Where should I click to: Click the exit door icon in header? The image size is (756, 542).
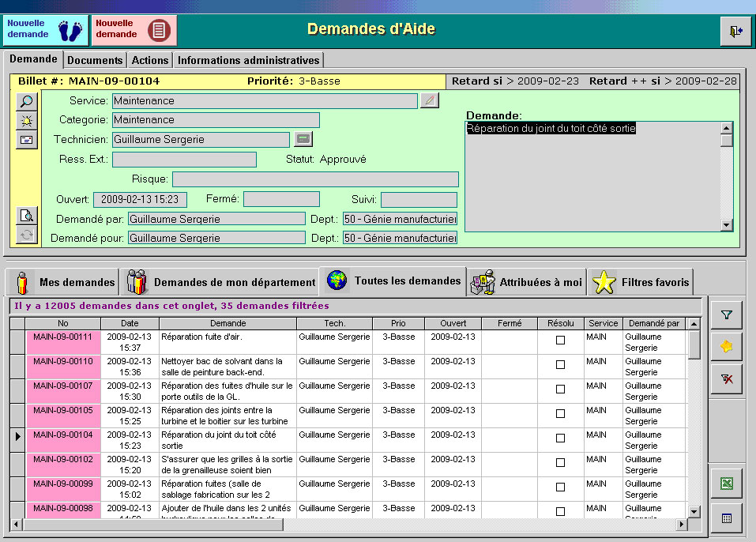pyautogui.click(x=735, y=32)
